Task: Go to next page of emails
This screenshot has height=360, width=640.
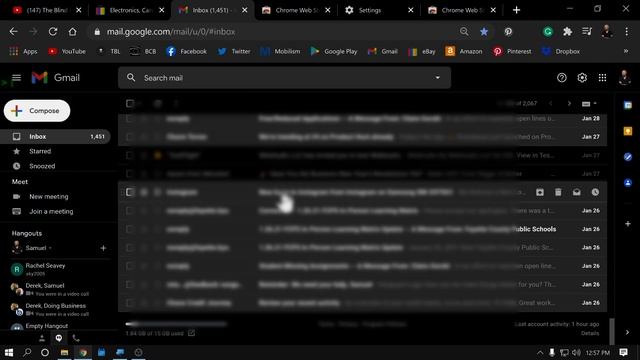Action: [569, 103]
